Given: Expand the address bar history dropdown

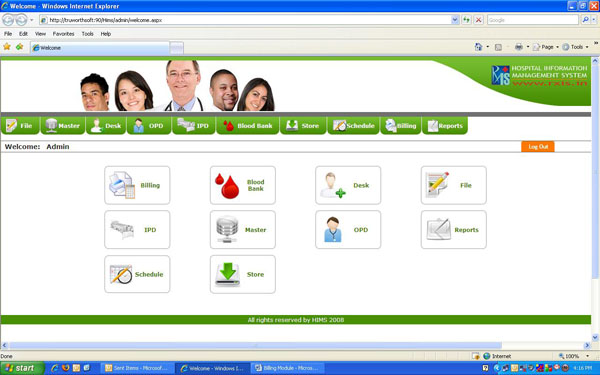Looking at the screenshot, I should [x=455, y=20].
